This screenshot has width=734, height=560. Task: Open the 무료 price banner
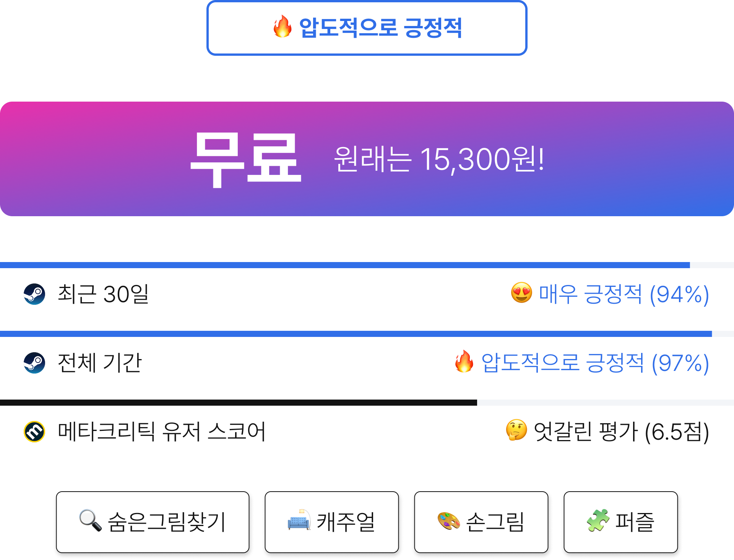(x=367, y=159)
